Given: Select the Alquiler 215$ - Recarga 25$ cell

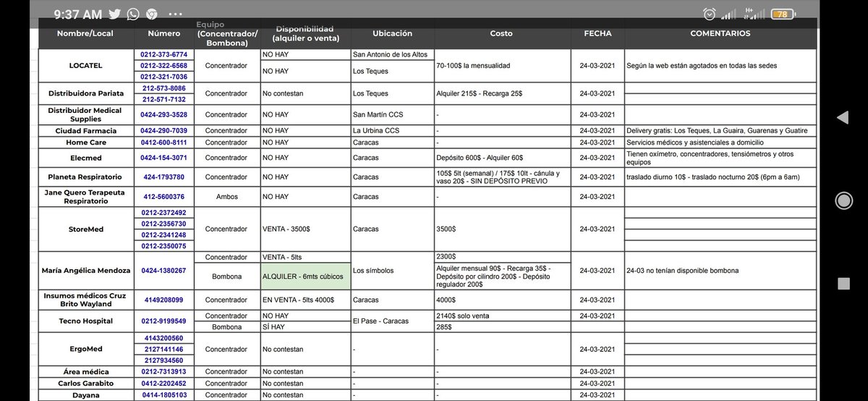Looking at the screenshot, I should pyautogui.click(x=502, y=93).
